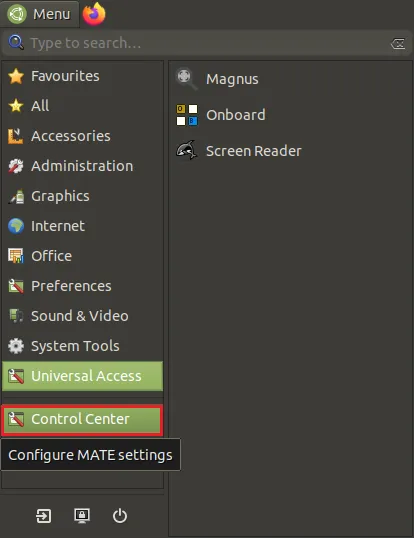Select the Administration category
414x538 pixels.
pos(82,166)
